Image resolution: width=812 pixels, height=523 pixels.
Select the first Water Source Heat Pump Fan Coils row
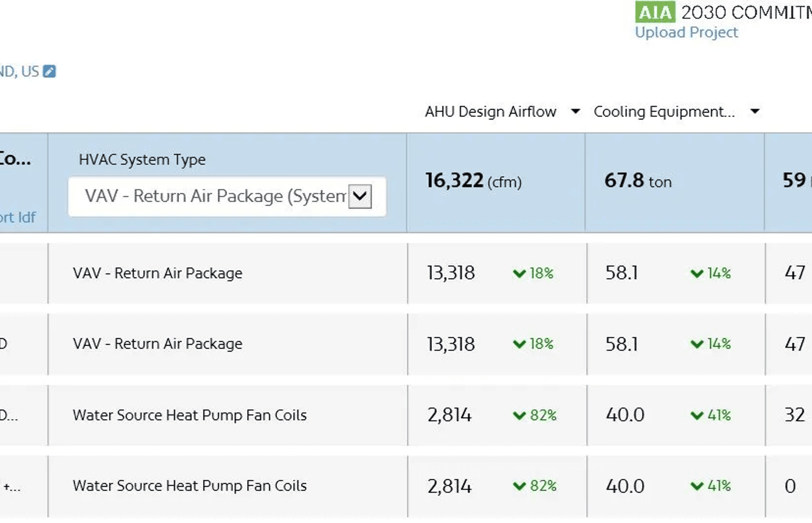[189, 415]
